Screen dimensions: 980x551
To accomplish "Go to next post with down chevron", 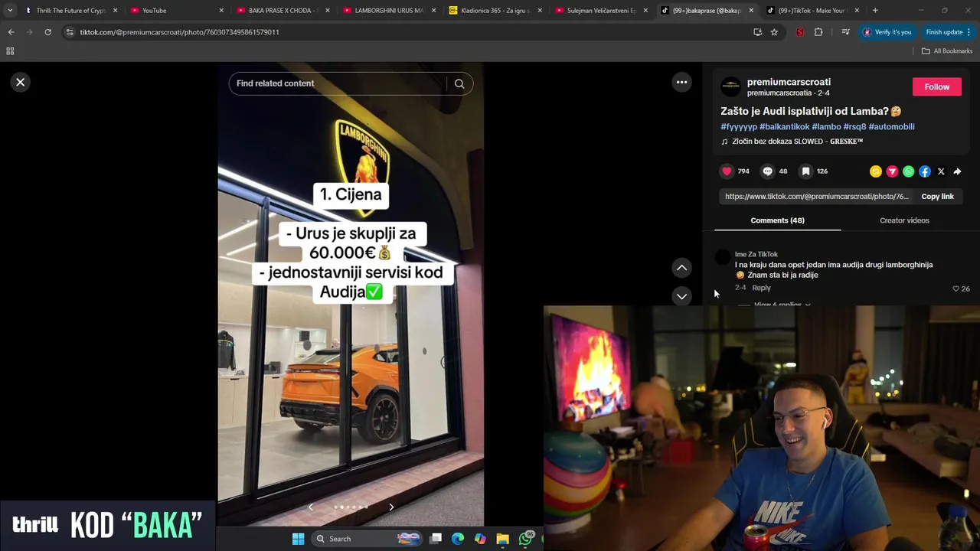I will 681,296.
